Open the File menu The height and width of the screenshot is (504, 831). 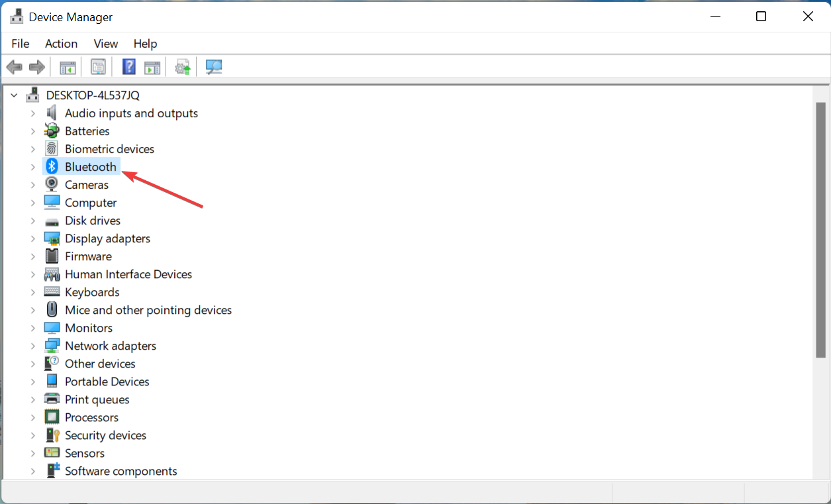pos(21,44)
